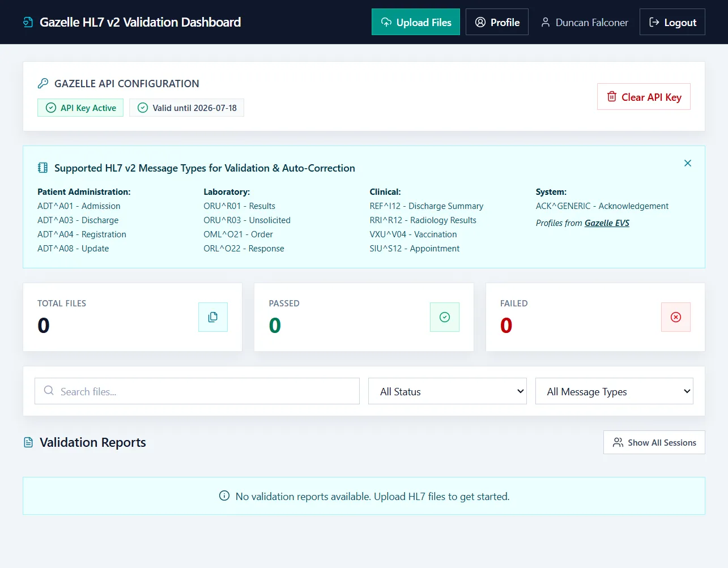The image size is (728, 568).
Task: Click ADT^A01 - Admission text
Action: click(79, 206)
